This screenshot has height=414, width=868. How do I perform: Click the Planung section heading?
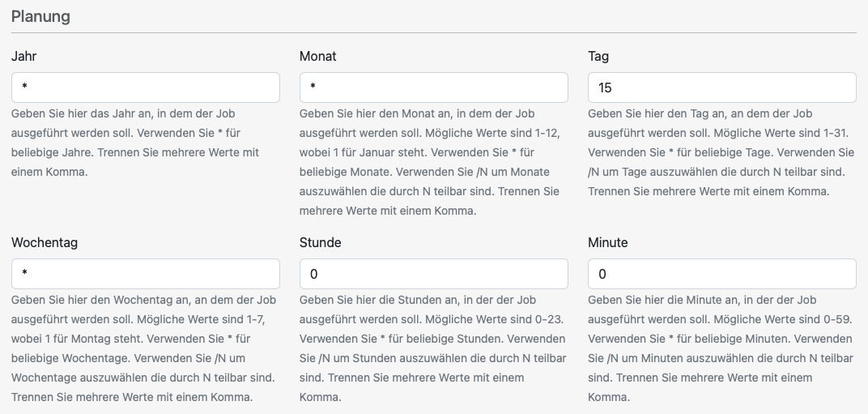click(40, 16)
